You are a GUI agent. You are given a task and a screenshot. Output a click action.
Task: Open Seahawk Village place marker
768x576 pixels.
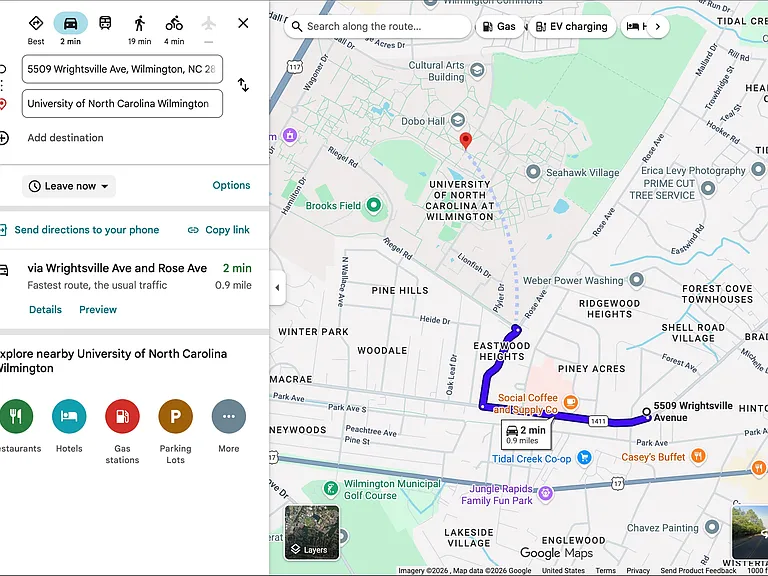point(533,172)
